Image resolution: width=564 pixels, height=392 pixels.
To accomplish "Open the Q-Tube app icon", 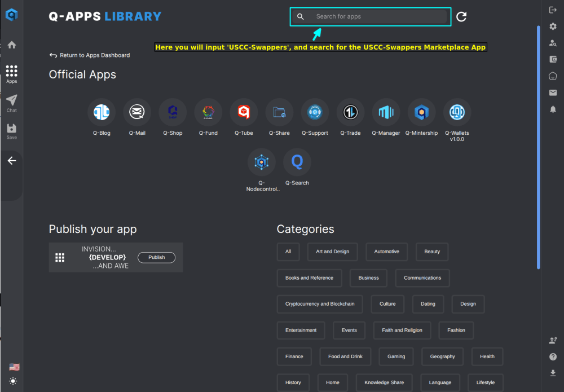I will (244, 113).
